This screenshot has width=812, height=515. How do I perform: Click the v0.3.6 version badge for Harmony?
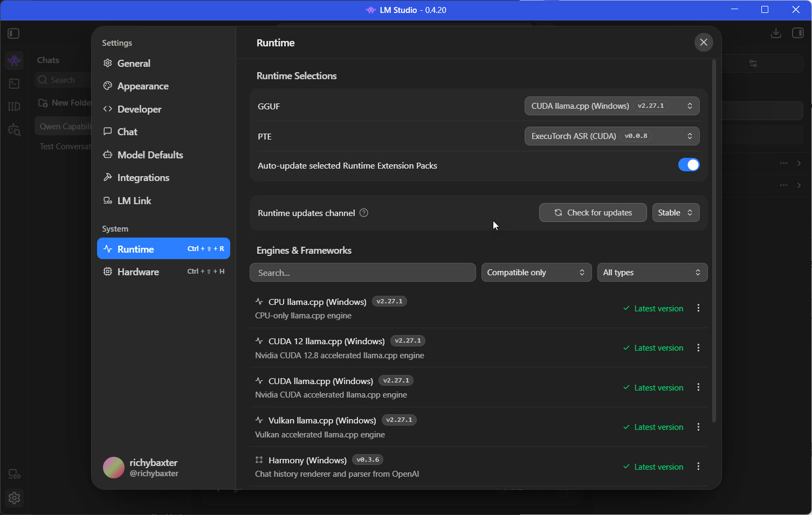click(x=368, y=460)
